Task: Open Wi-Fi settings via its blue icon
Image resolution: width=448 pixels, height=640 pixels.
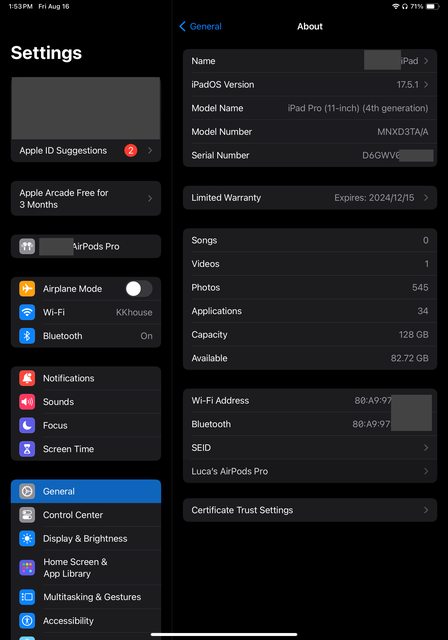Action: (x=27, y=312)
